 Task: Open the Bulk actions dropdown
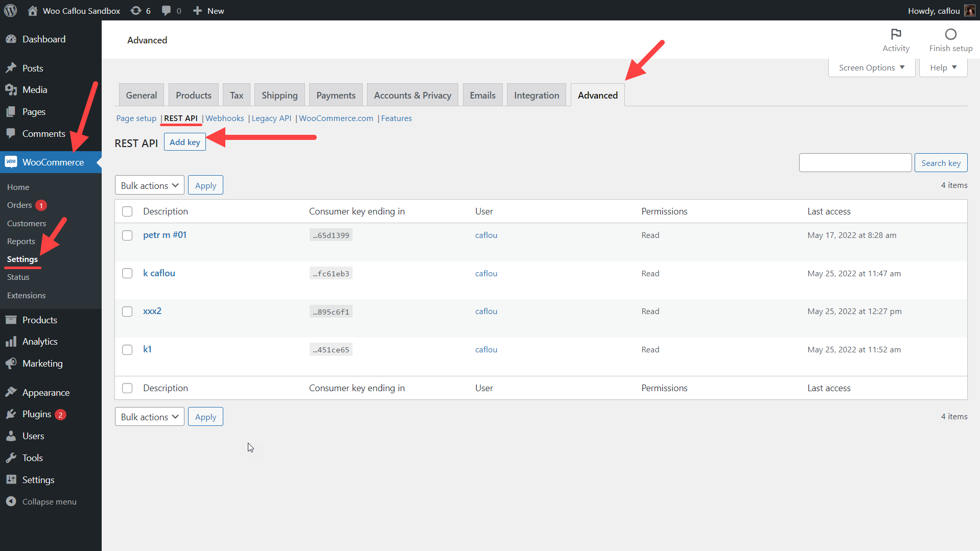(149, 185)
